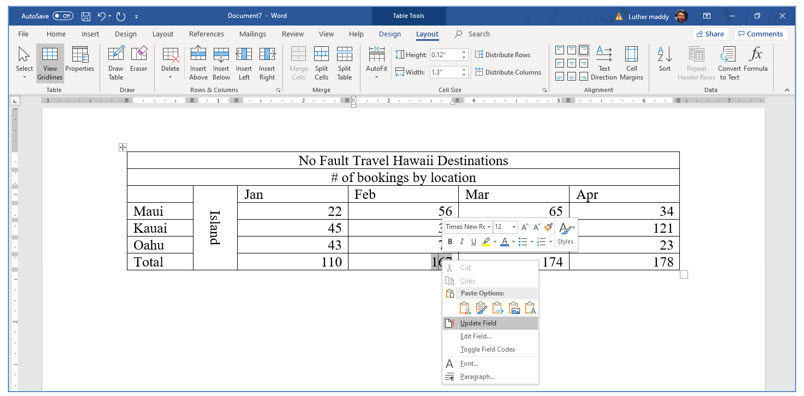Click the Width input field
Viewport: 804px width, 396px height.
coord(446,72)
